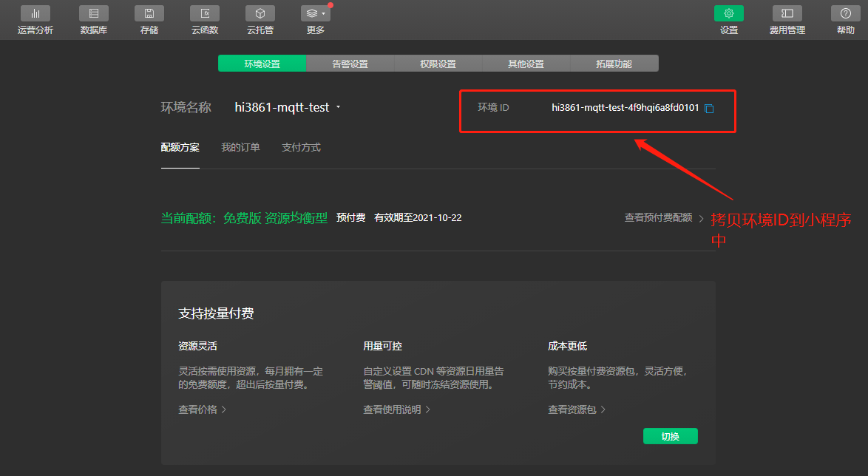The width and height of the screenshot is (868, 476).
Task: Open the 云函数 cloud functions icon
Action: [x=205, y=13]
